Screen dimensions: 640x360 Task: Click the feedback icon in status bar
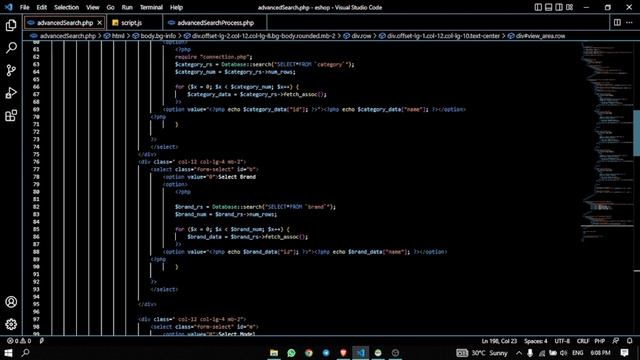[x=616, y=341]
